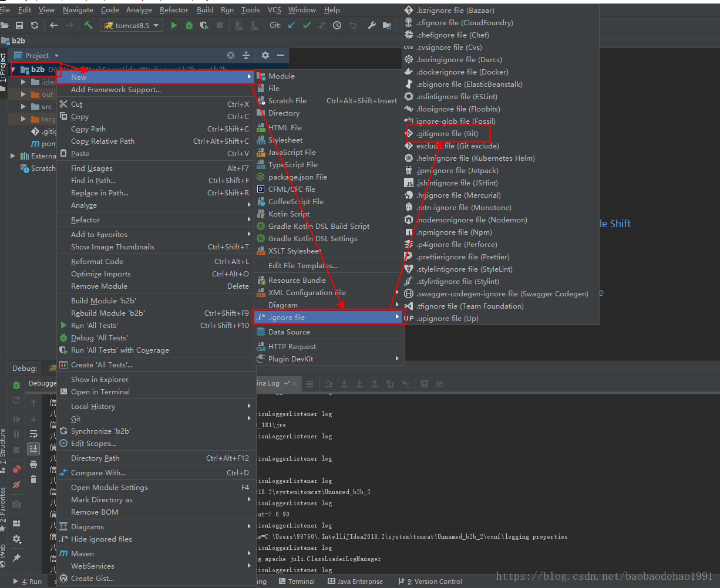Expand the Mark Directory as submenu
Viewport: 720px width, 588px height.
[155, 499]
